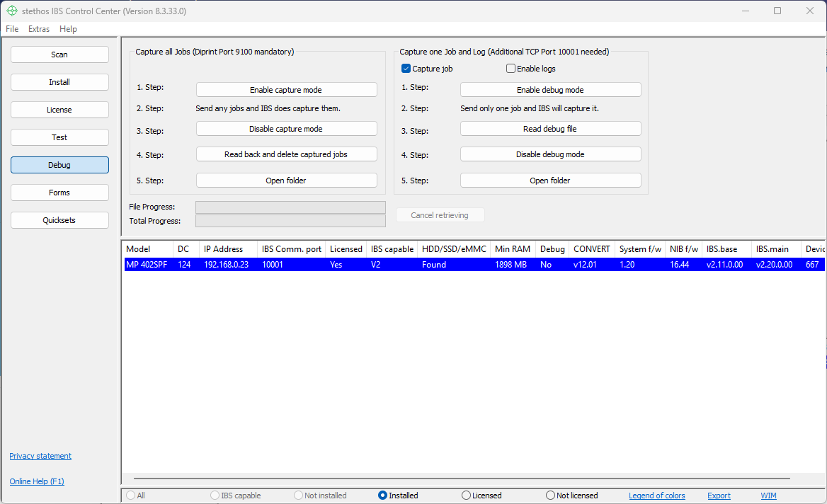Select the License sidebar option
Viewport: 827px width, 504px height.
59,109
